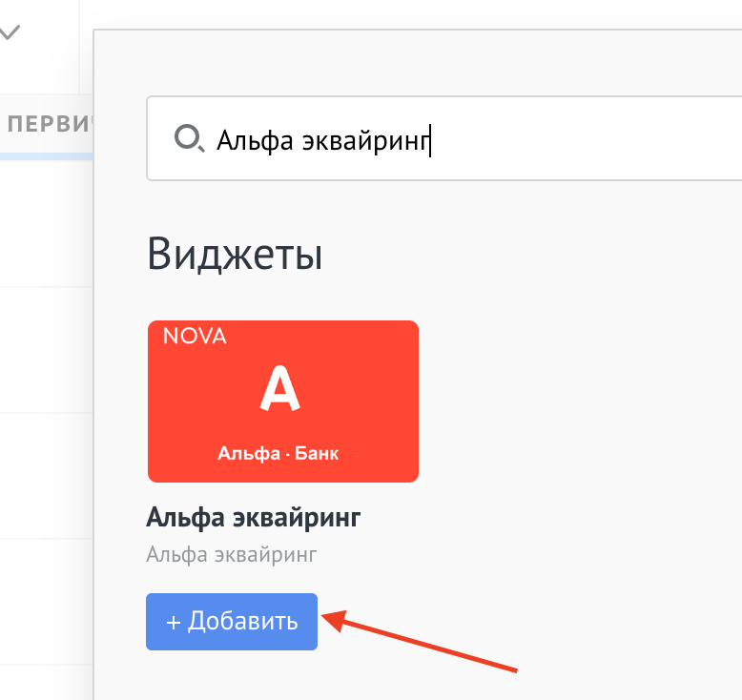Select the red Alfa-Bank widget thumbnail
The image size is (742, 700).
282,401
